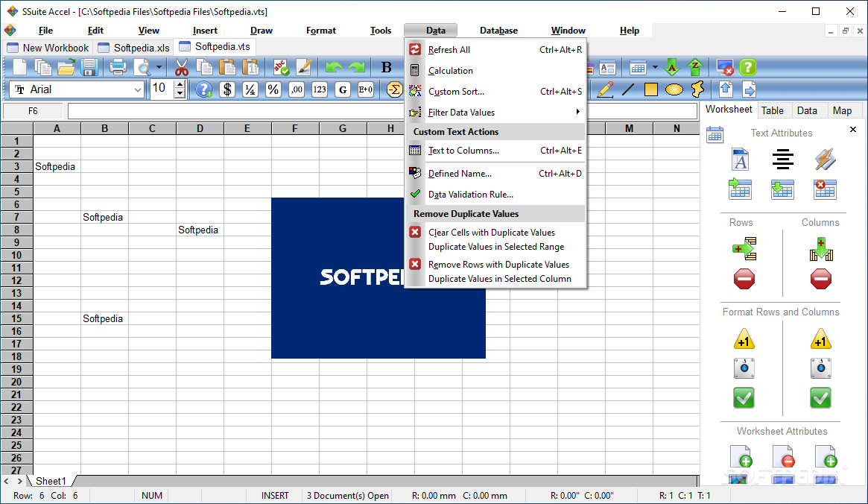The image size is (868, 504).
Task: Click the Insert Column green plus icon
Action: (x=821, y=249)
